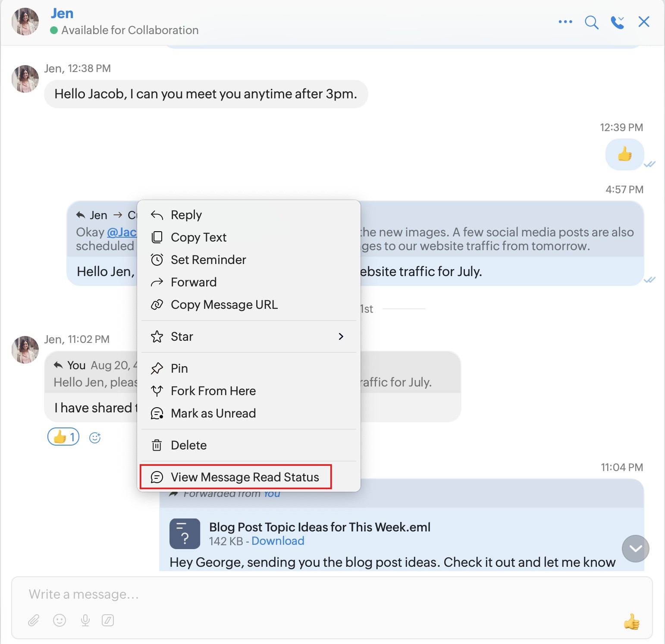
Task: Toggle the thumbs up reaction count
Action: (63, 437)
